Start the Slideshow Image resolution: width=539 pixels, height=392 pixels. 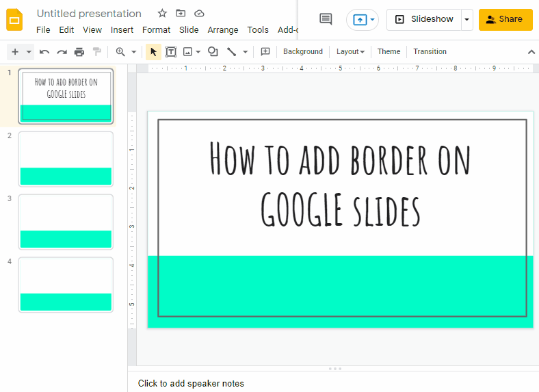[x=424, y=20]
